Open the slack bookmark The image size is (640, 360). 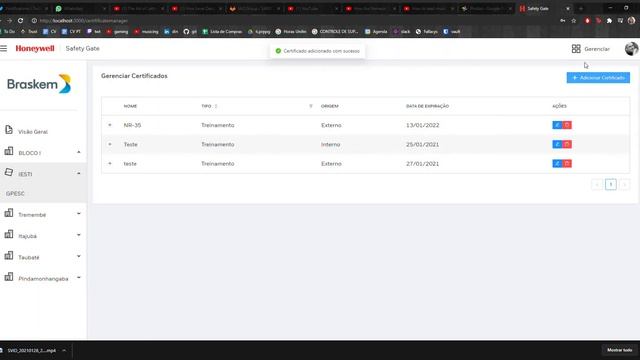(402, 31)
